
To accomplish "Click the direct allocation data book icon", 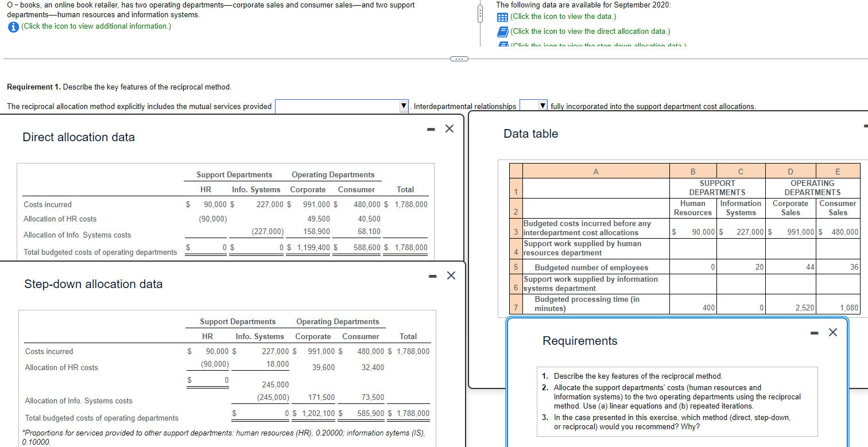I will tap(503, 32).
